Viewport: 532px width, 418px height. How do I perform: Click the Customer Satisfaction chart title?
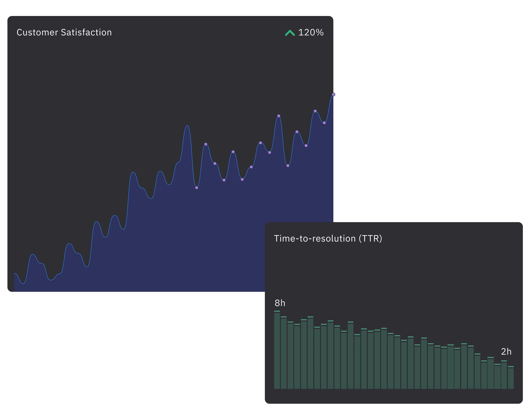(64, 33)
